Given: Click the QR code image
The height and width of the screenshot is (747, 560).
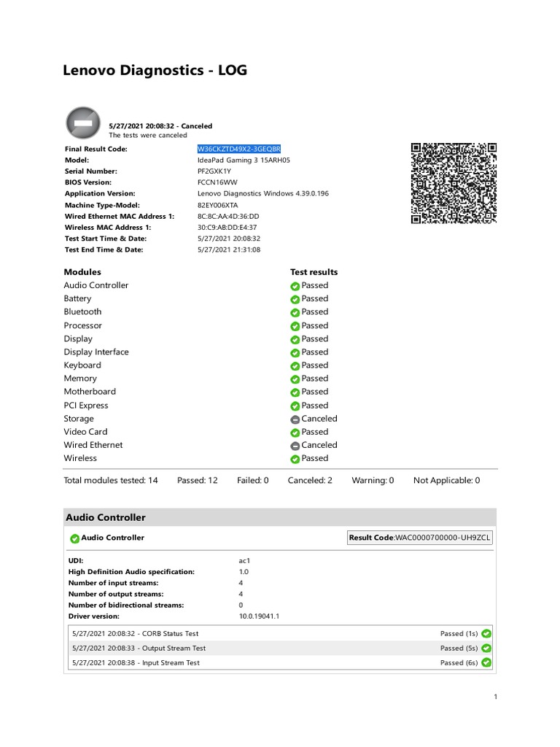Looking at the screenshot, I should point(454,183).
